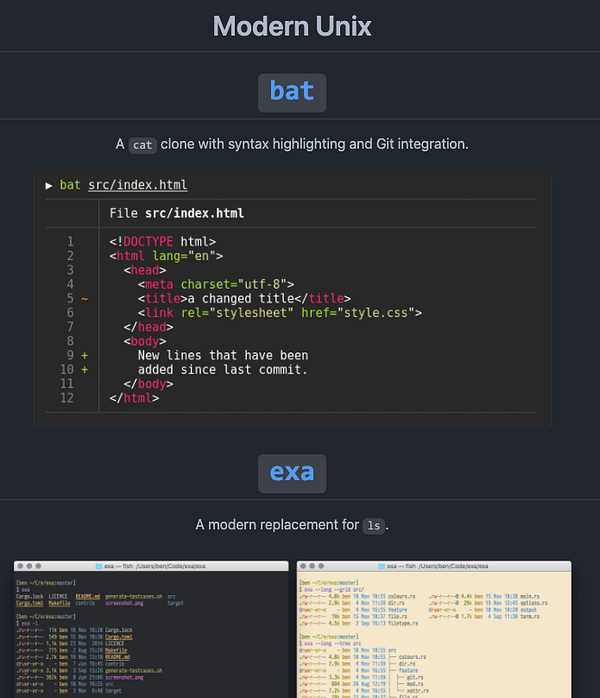The image size is (600, 698).
Task: Open the dark exa terminal screenshot
Action: (151, 629)
